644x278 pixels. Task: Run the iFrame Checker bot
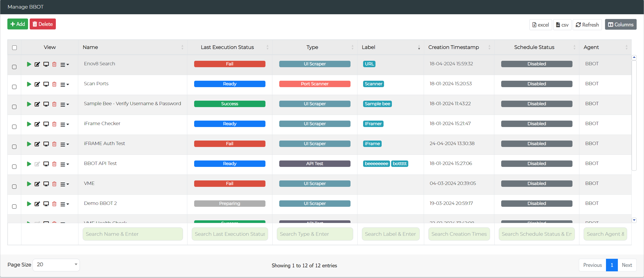coord(29,124)
